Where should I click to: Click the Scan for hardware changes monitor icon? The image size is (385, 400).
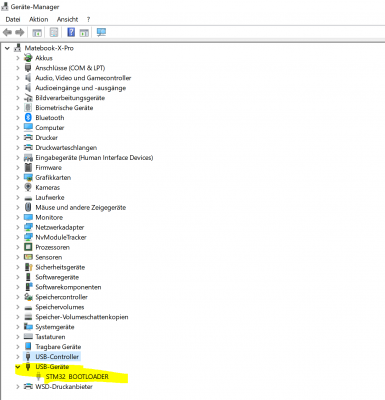[101, 32]
